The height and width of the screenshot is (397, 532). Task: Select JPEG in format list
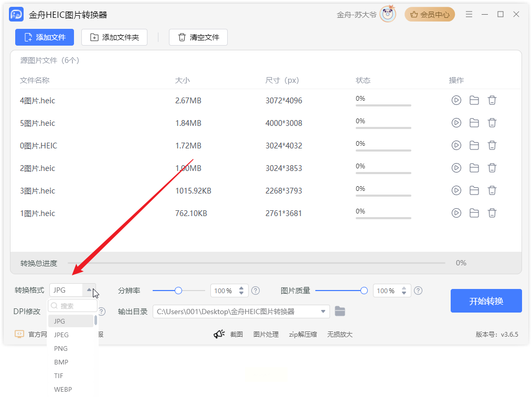coord(71,335)
